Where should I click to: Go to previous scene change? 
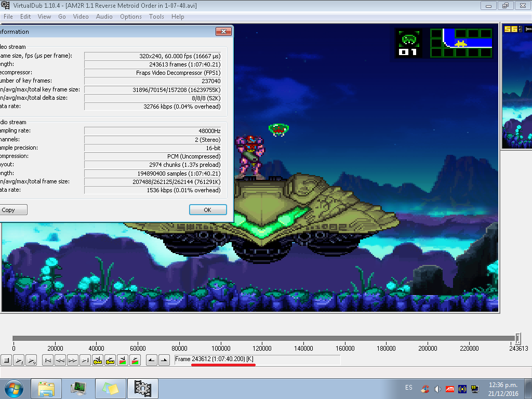(123, 360)
